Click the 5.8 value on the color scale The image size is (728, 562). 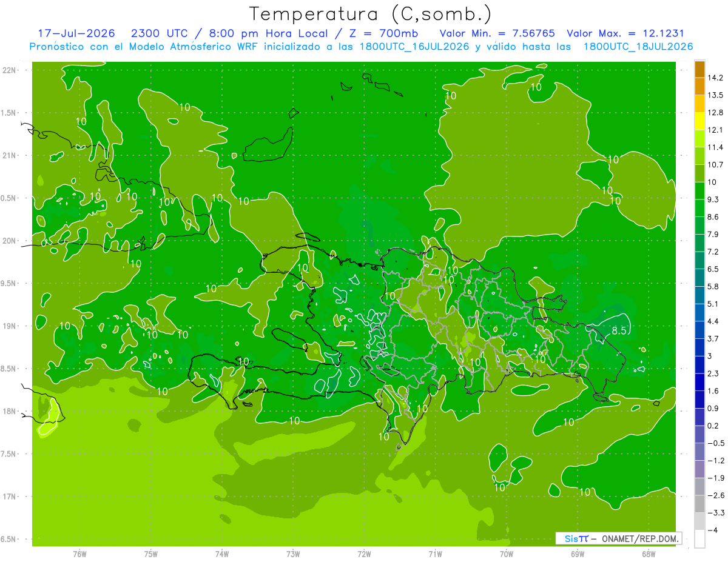coord(714,286)
